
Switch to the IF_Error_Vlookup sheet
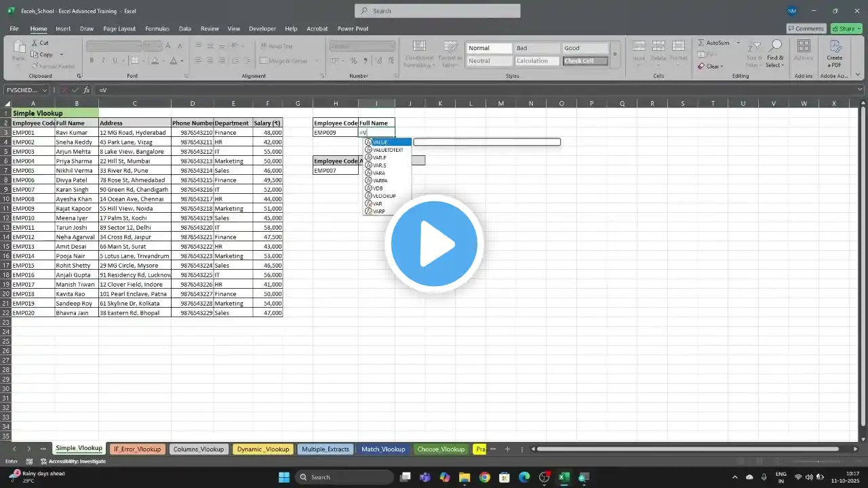click(137, 449)
